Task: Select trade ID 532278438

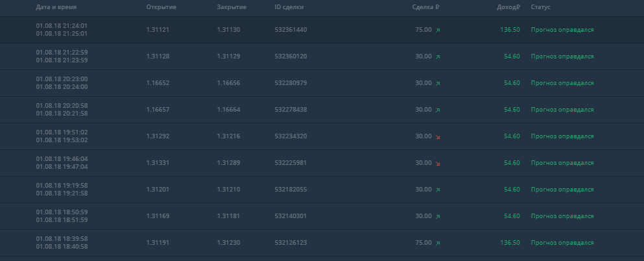Action: [291, 109]
